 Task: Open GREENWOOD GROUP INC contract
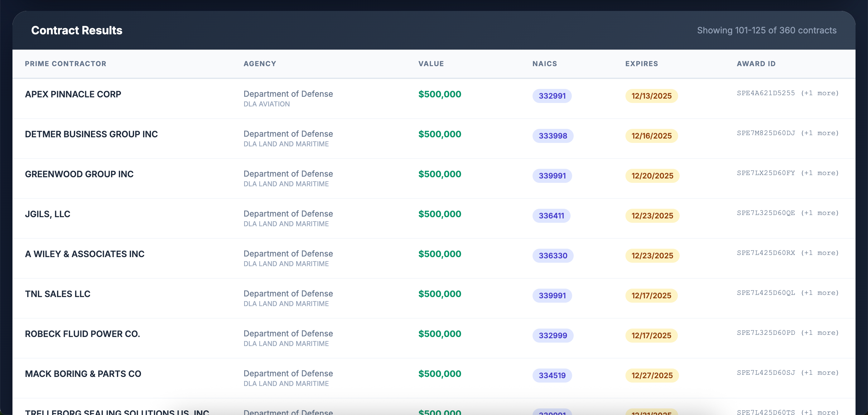(79, 174)
